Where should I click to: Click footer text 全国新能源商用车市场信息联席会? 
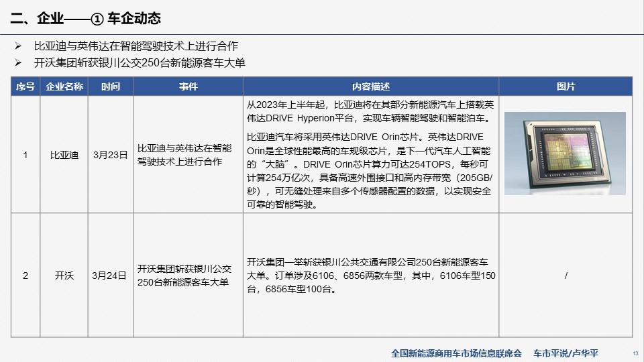[456, 353]
